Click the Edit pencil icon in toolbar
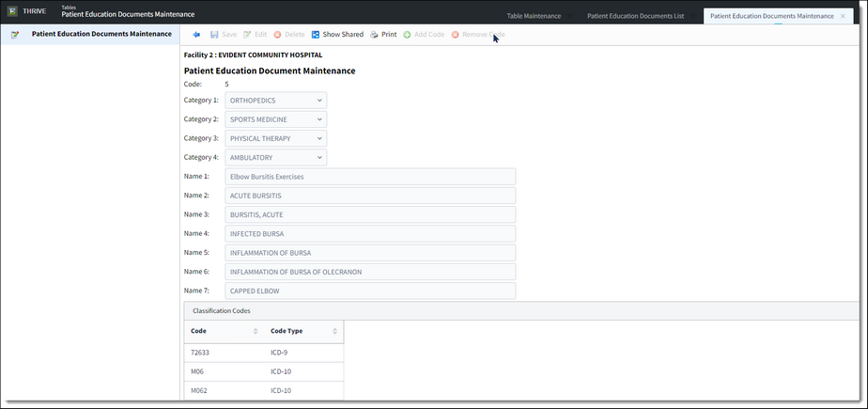 pos(247,35)
